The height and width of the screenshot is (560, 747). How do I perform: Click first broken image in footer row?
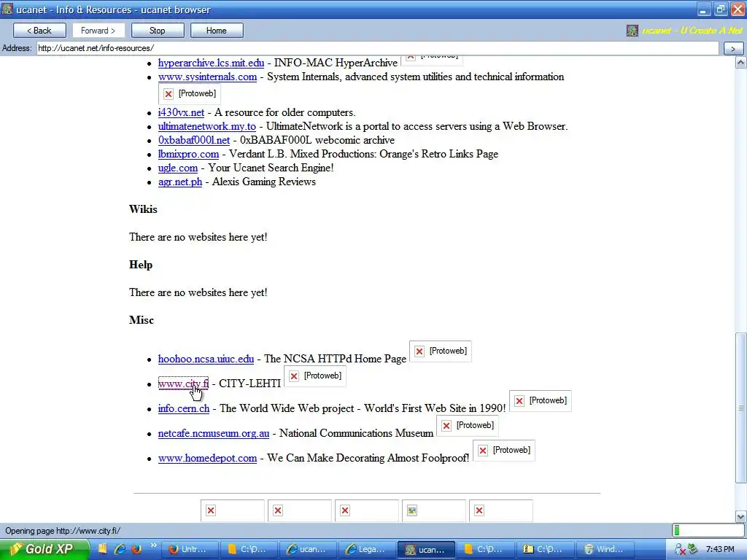click(233, 510)
